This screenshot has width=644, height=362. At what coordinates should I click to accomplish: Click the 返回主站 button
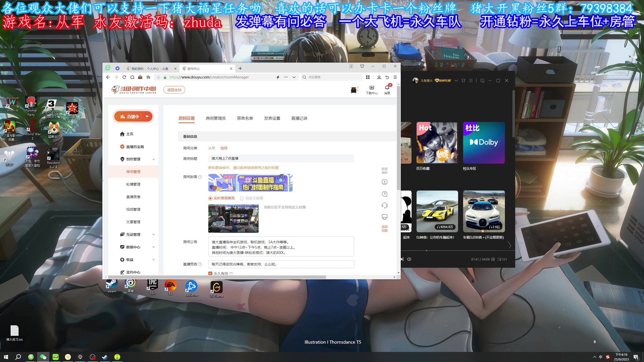[x=174, y=90]
